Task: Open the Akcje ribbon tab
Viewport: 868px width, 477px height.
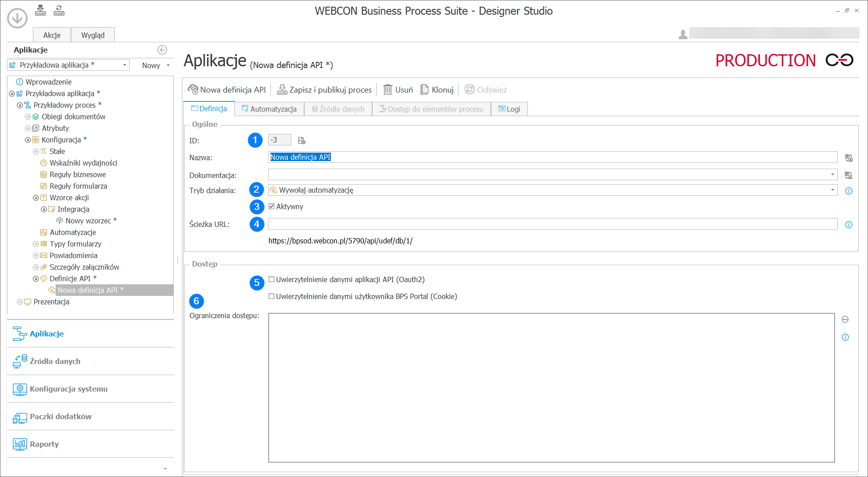Action: (51, 34)
